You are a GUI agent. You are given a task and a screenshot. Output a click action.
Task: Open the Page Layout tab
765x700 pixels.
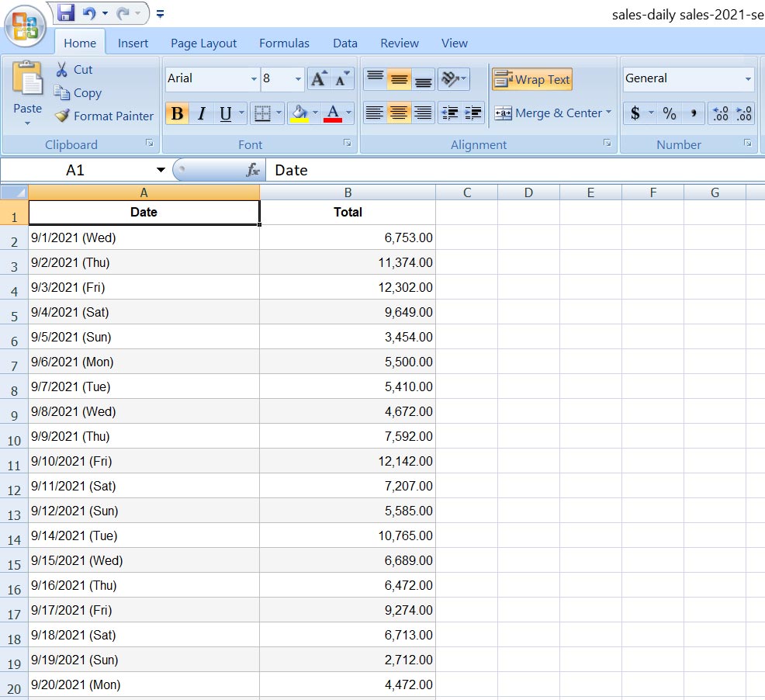click(x=203, y=43)
